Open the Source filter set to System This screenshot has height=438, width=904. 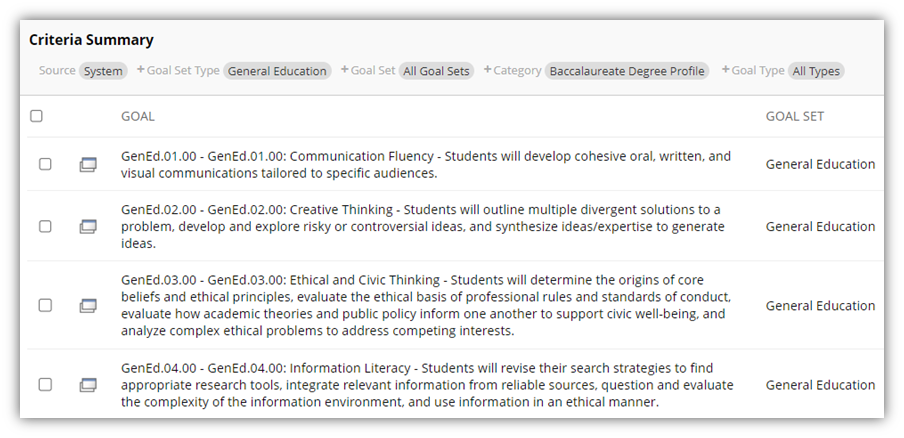tap(103, 71)
